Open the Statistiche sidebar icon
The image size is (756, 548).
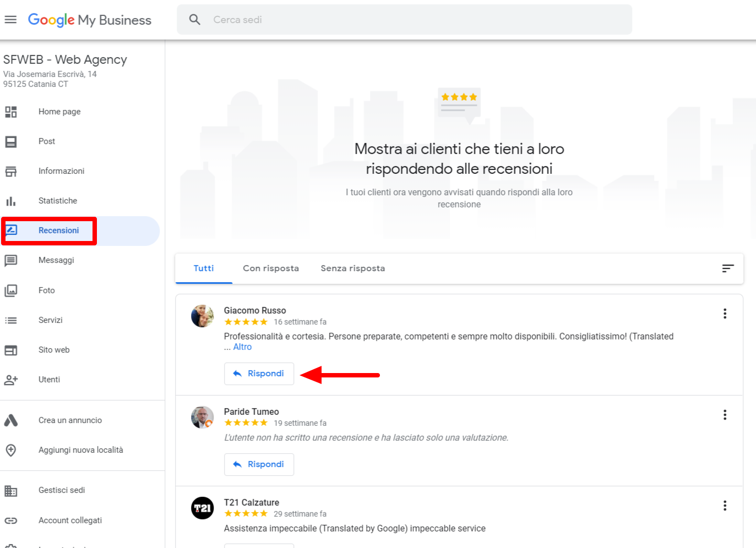tap(11, 200)
